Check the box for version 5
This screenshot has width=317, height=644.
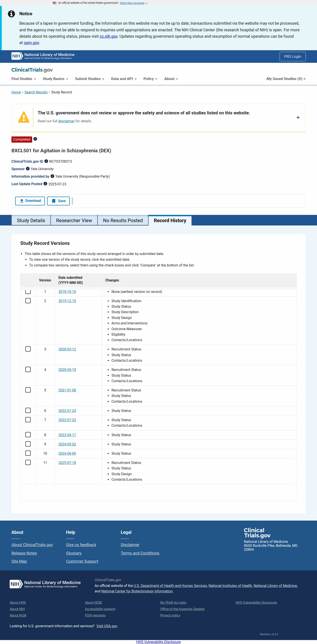[28, 390]
